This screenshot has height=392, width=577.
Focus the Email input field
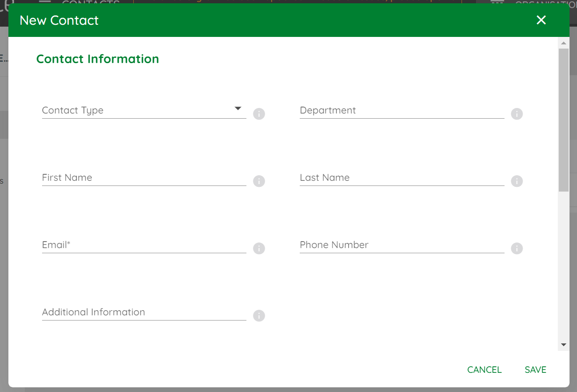144,245
